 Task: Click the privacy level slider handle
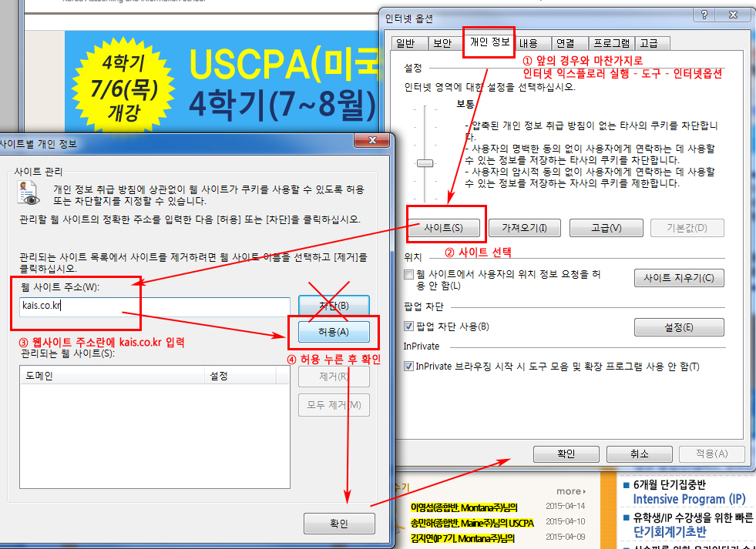click(x=425, y=162)
